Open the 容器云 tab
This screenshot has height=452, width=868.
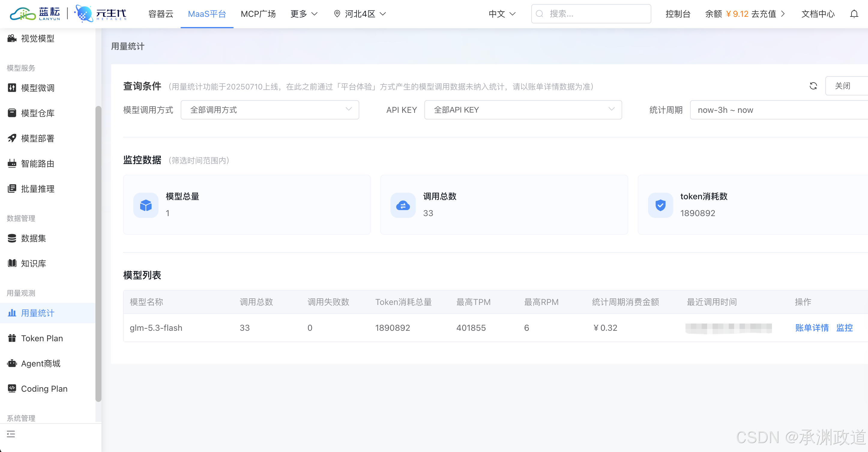pyautogui.click(x=161, y=14)
